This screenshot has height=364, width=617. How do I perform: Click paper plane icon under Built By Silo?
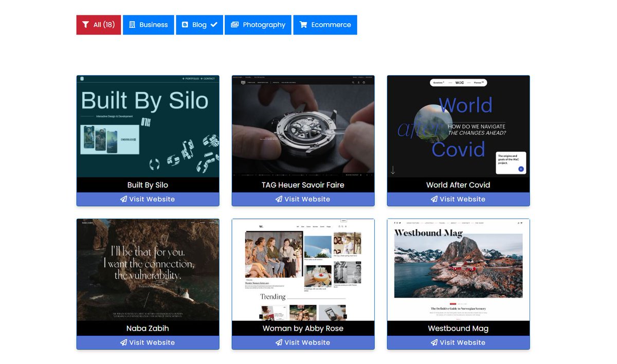click(x=124, y=199)
